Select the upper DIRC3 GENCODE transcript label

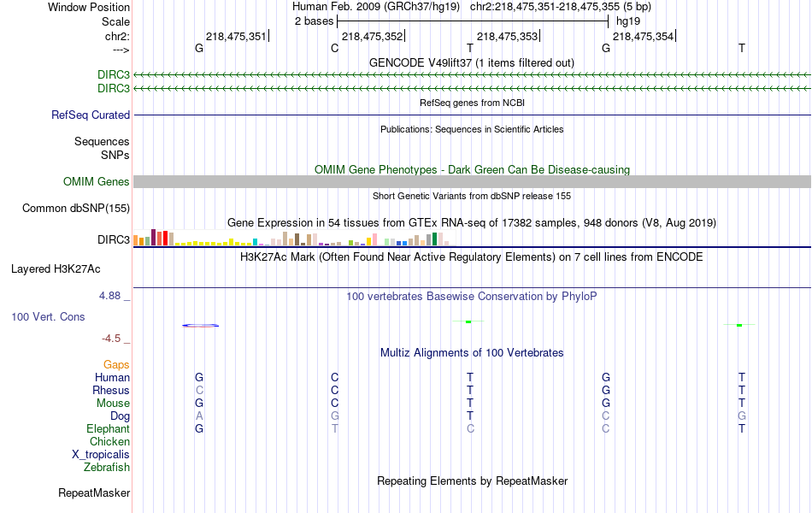[114, 75]
